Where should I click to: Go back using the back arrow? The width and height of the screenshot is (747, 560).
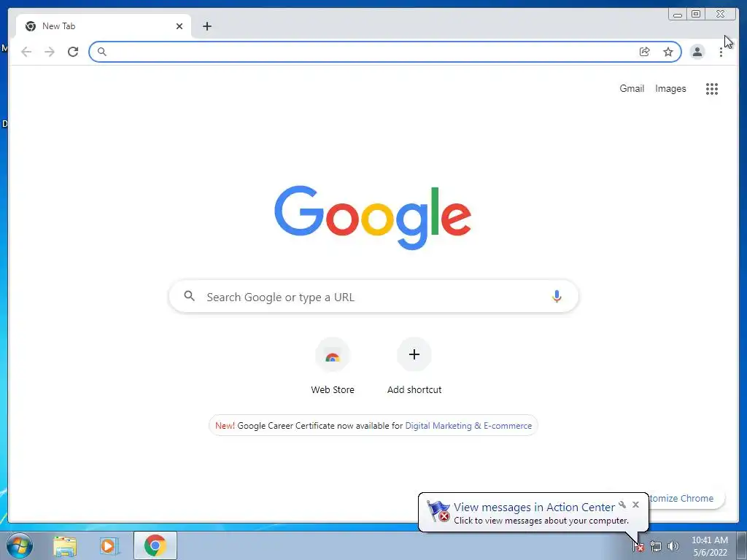tap(26, 52)
